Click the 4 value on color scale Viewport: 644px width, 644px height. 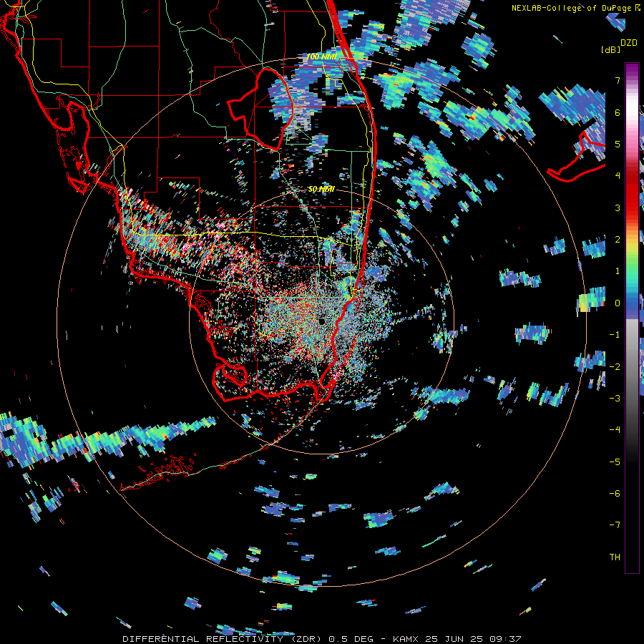point(618,176)
